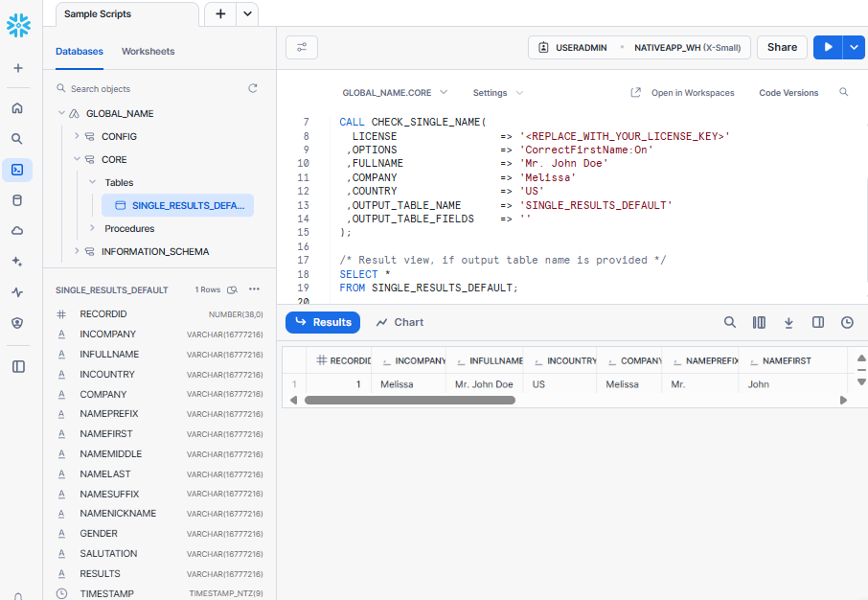Select the Sample Scripts tab
Image resolution: width=868 pixels, height=600 pixels.
pyautogui.click(x=126, y=14)
